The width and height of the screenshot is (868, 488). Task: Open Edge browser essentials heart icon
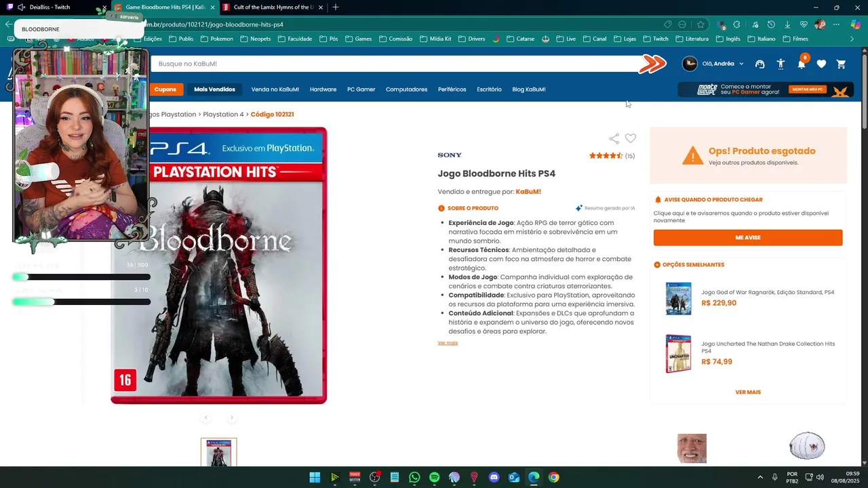804,24
